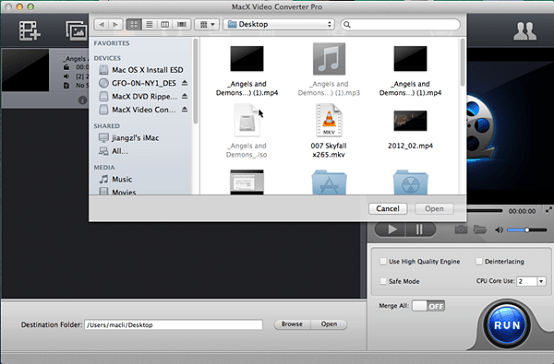Screen dimensions: 554x364
Task: Go forward with the right arrow button
Action: 115,24
